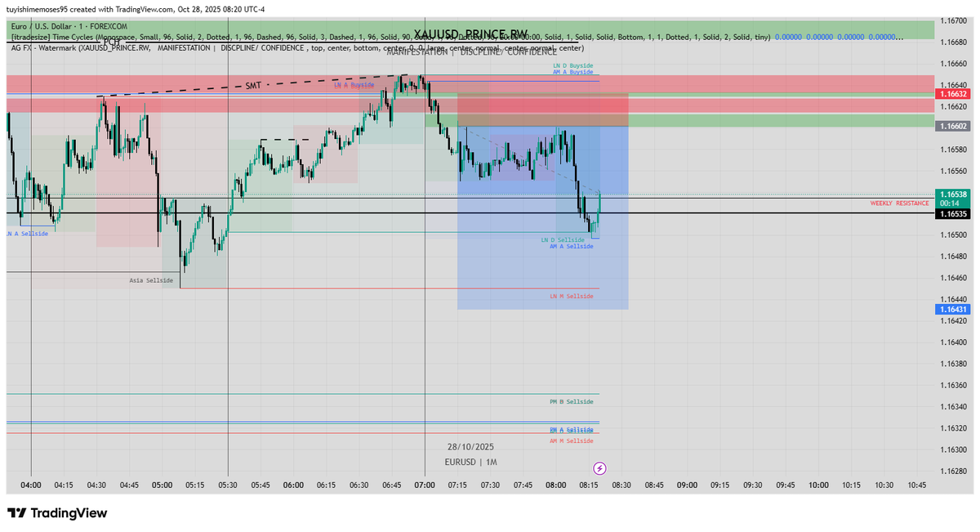This screenshot has width=980, height=532.
Task: Click the 1.16500 price axis label
Action: 954,235
